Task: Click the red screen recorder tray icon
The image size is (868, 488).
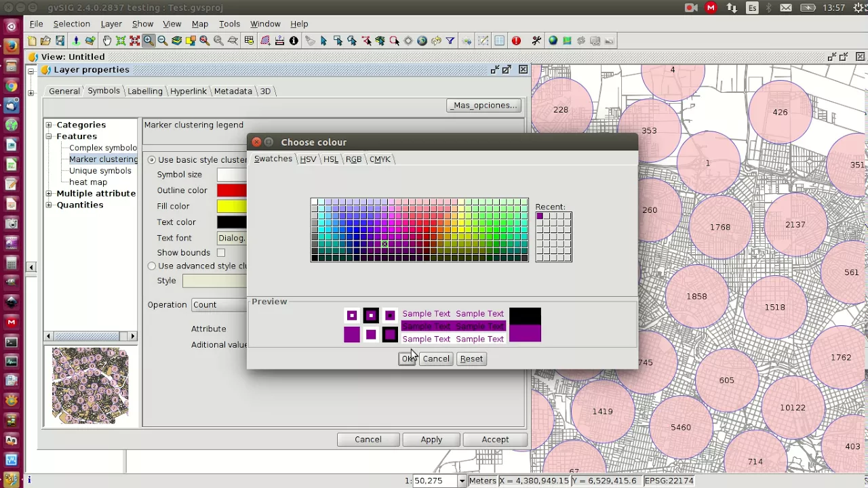Action: tap(691, 7)
